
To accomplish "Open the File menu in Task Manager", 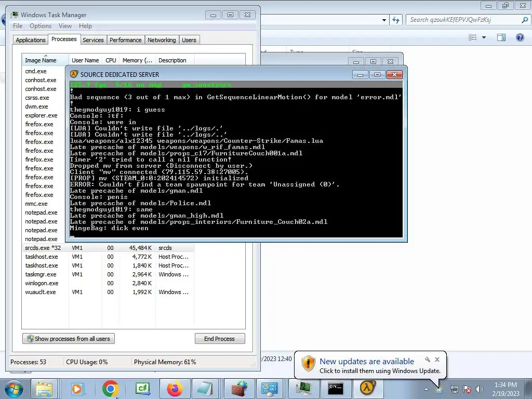I will coord(18,26).
